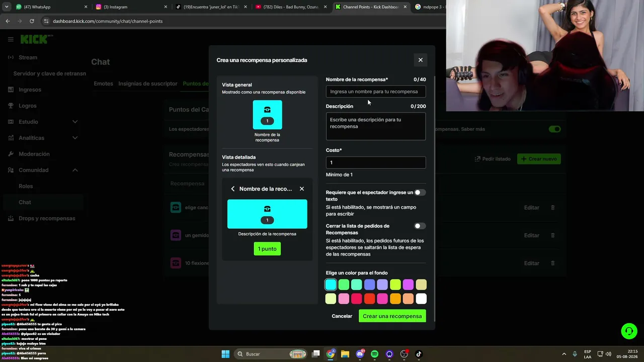Viewport: 644px width, 362px height.
Task: Click the browser back arrow
Action: (x=8, y=21)
